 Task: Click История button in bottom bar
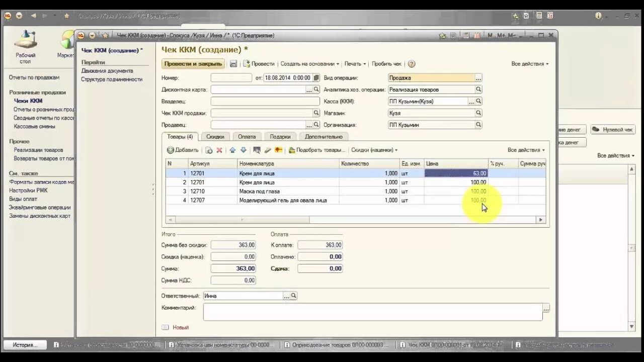25,345
